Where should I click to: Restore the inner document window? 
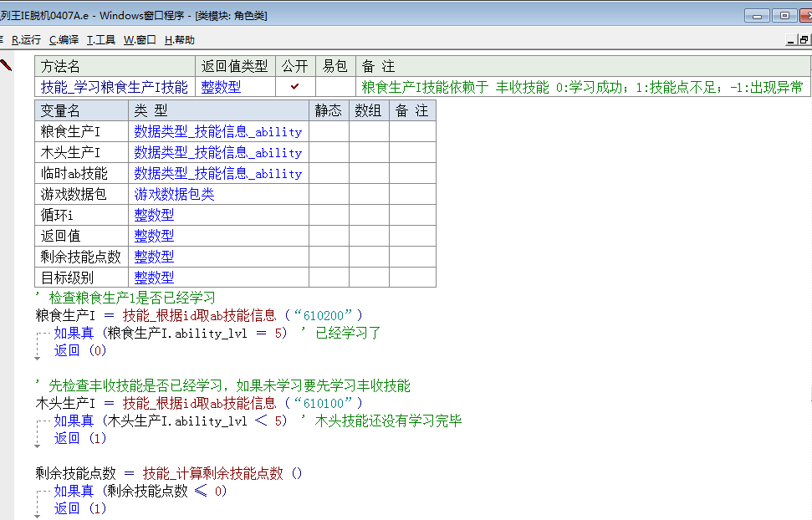click(x=805, y=39)
